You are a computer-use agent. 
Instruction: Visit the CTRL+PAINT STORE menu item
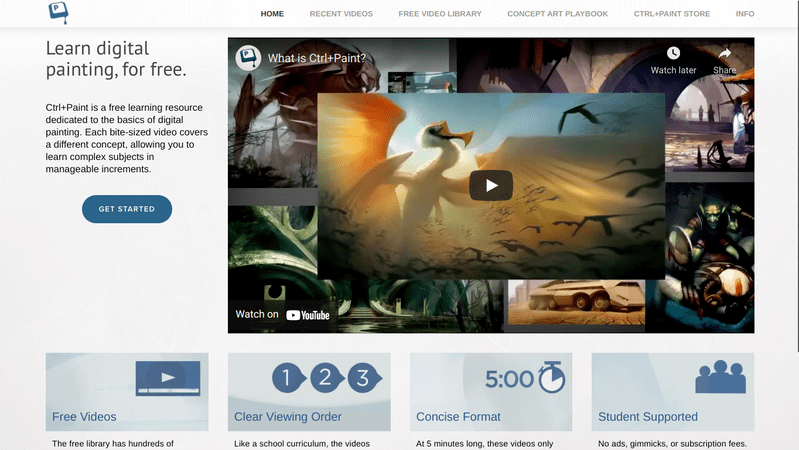[x=672, y=14]
